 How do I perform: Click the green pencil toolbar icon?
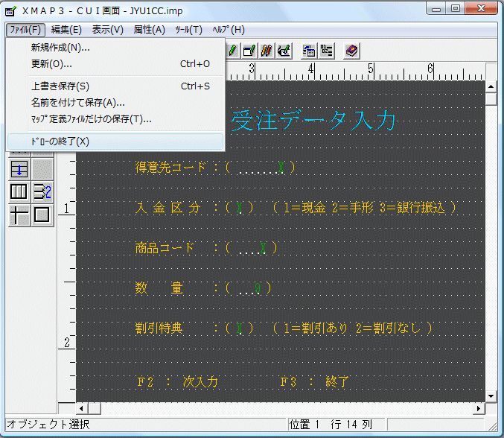(x=232, y=51)
